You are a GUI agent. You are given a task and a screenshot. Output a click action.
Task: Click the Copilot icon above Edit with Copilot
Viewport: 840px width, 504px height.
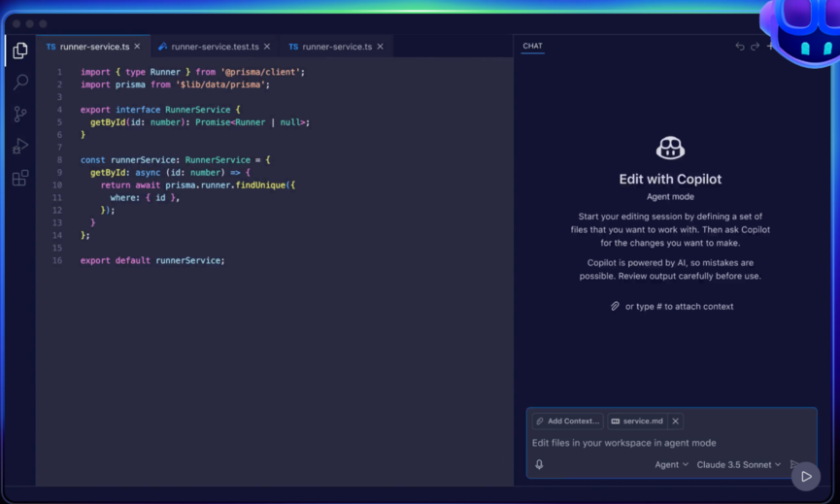[x=670, y=148]
